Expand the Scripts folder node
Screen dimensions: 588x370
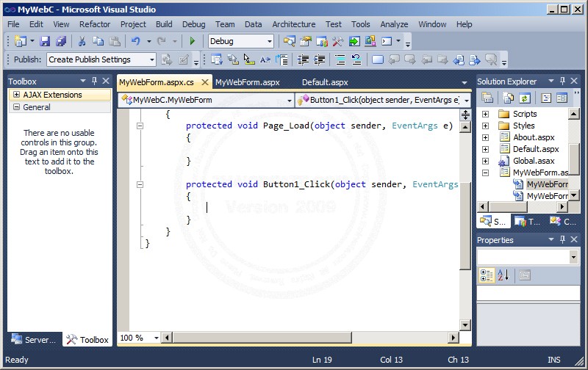(486, 114)
